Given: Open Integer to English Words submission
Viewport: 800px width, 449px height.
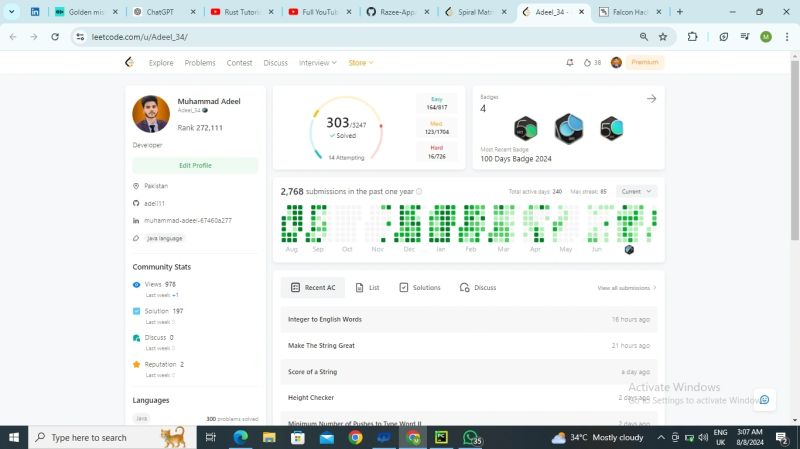Looking at the screenshot, I should [x=469, y=319].
